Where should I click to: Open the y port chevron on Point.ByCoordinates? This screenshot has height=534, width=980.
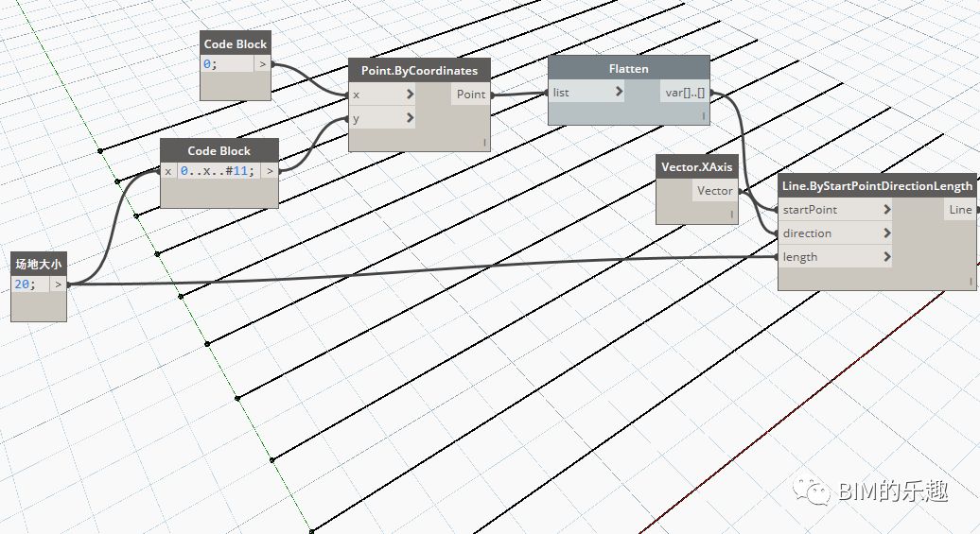pos(410,117)
